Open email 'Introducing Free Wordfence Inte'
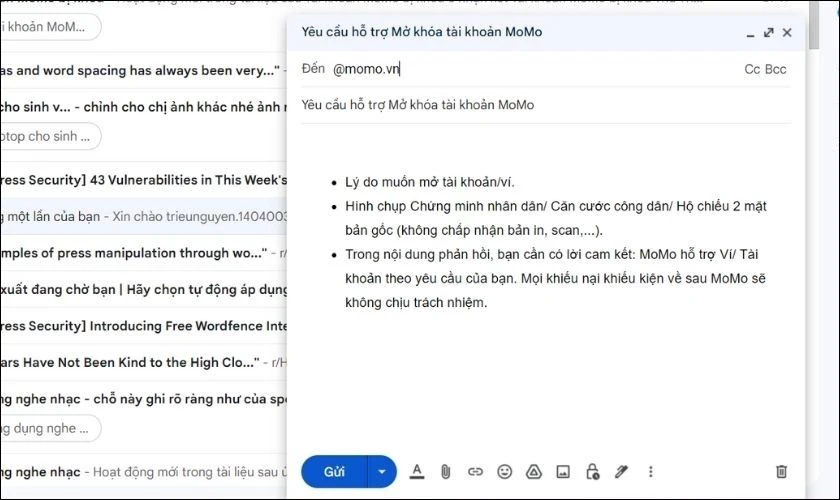Image resolution: width=840 pixels, height=500 pixels. [x=144, y=326]
